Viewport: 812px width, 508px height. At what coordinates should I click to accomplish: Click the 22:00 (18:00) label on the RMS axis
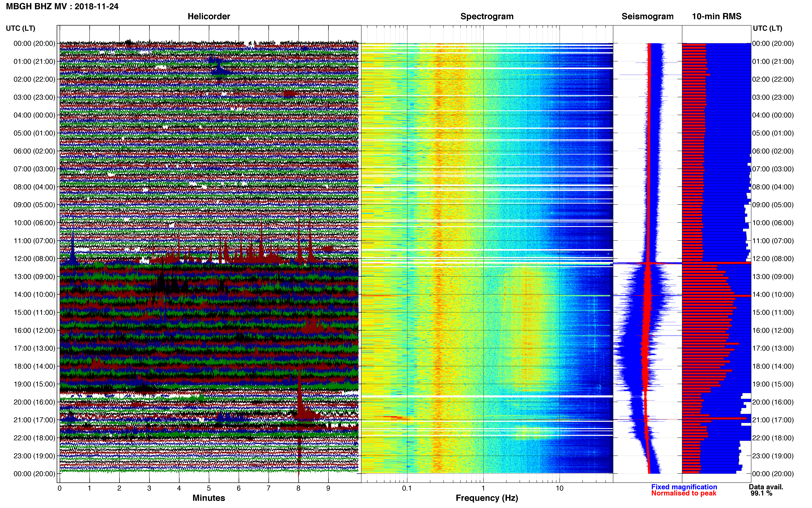(773, 438)
